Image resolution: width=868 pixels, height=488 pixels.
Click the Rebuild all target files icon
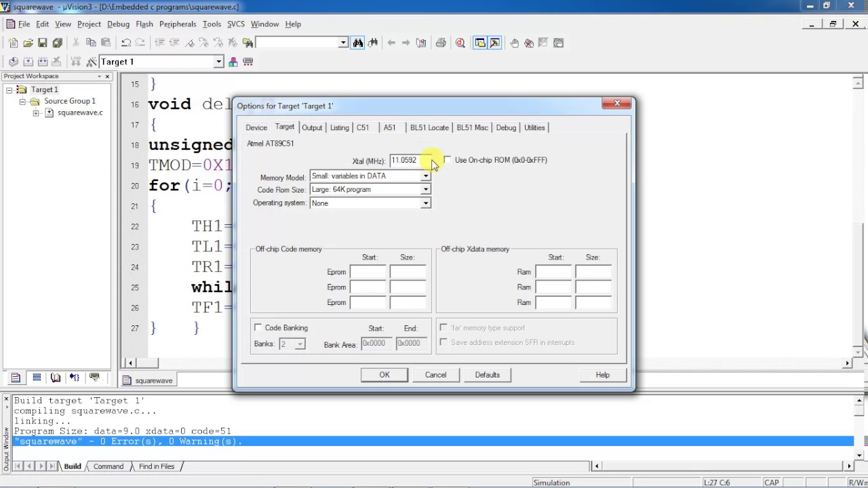(43, 62)
